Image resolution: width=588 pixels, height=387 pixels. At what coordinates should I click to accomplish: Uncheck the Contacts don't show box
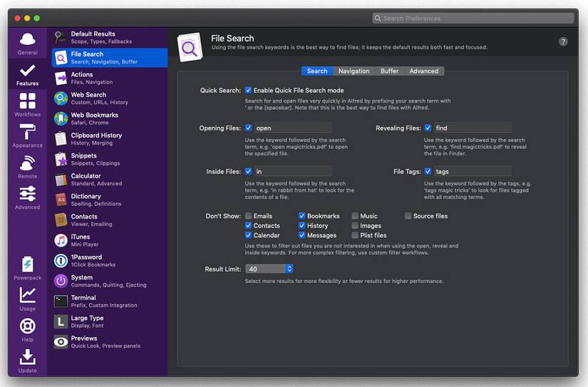tap(248, 225)
